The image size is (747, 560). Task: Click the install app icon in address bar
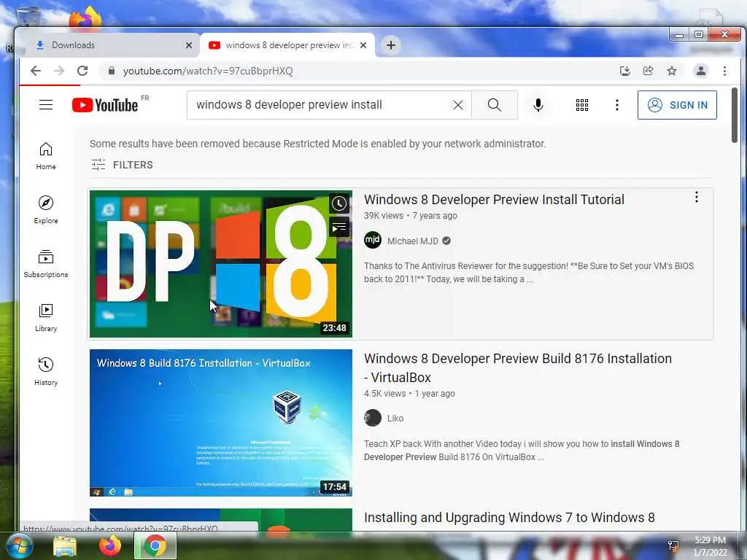tap(625, 71)
